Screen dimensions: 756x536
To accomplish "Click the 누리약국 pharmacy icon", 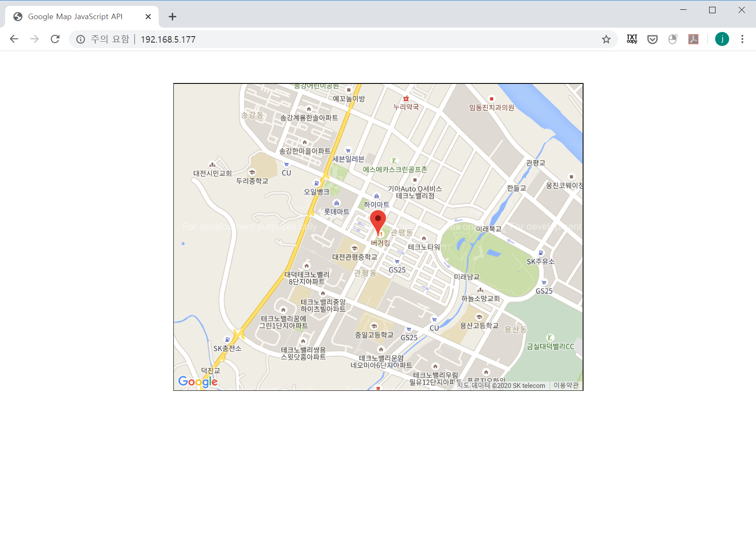I will pos(406,99).
